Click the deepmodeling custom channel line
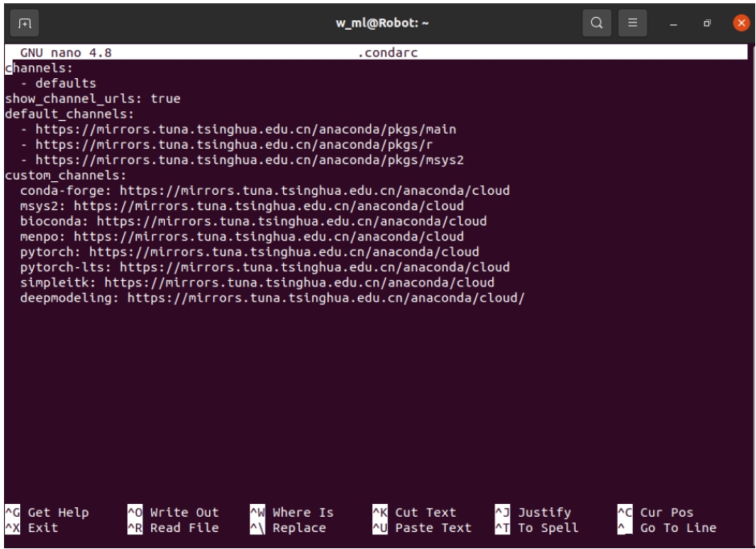 (x=273, y=298)
